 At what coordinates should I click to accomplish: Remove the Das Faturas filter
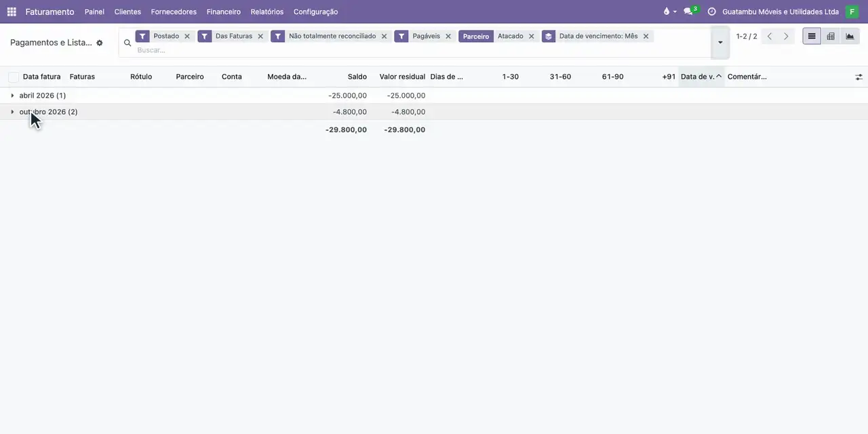pyautogui.click(x=260, y=37)
